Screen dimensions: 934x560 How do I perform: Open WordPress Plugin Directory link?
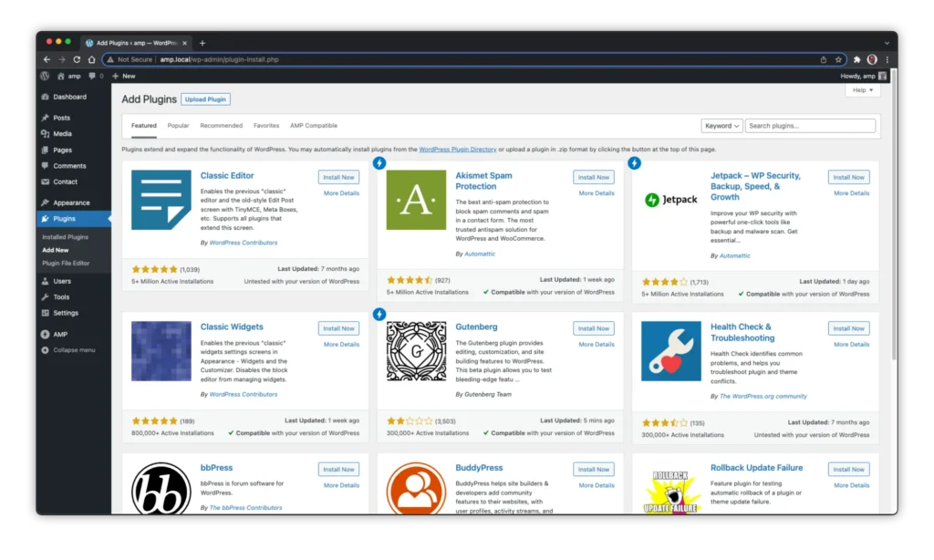(458, 150)
